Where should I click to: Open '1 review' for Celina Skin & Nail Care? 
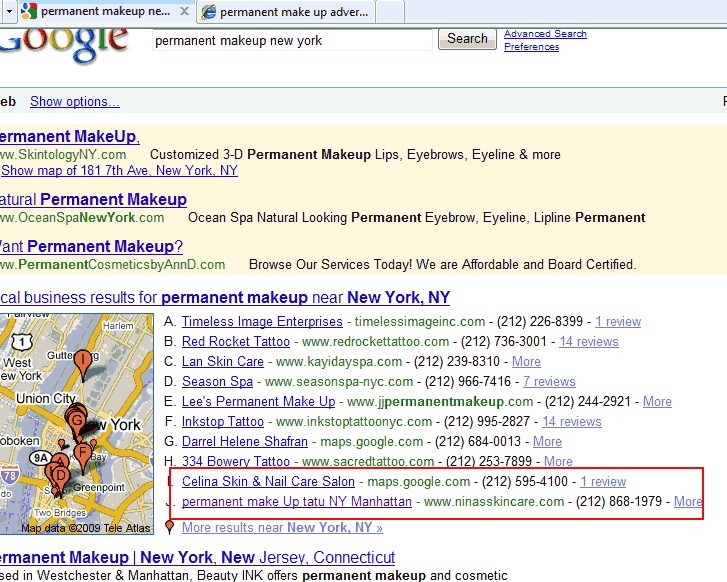click(x=603, y=481)
